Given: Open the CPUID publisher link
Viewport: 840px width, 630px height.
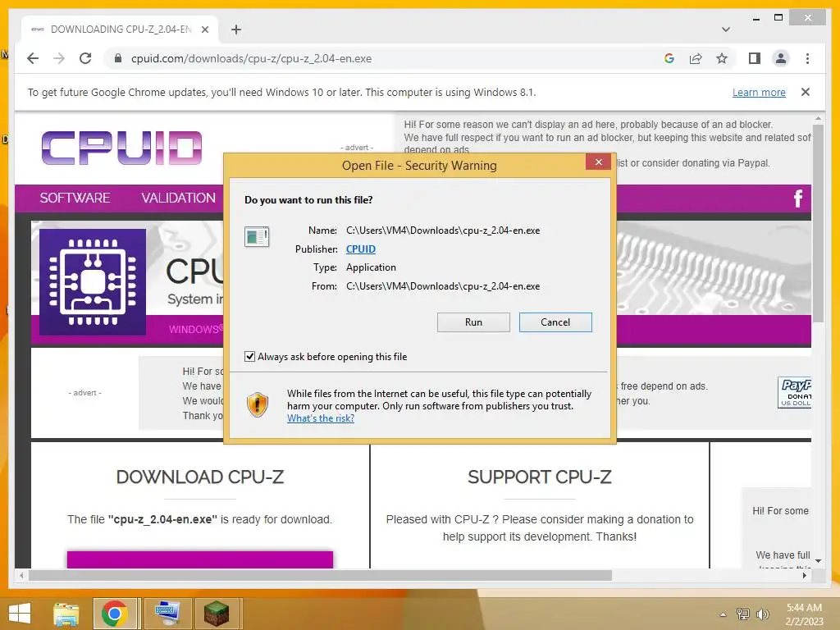Looking at the screenshot, I should coord(361,249).
